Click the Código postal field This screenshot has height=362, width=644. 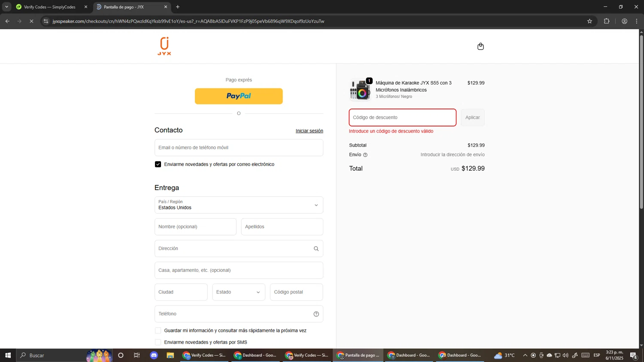point(297,292)
